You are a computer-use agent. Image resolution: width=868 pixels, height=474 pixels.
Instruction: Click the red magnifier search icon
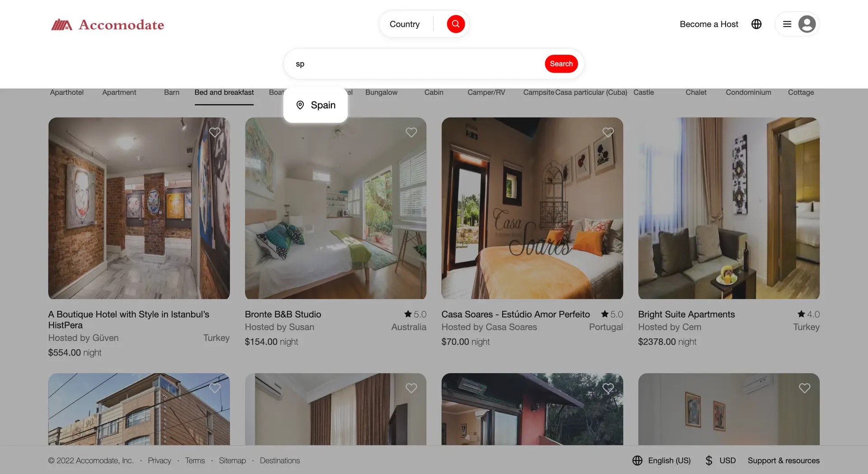click(456, 24)
